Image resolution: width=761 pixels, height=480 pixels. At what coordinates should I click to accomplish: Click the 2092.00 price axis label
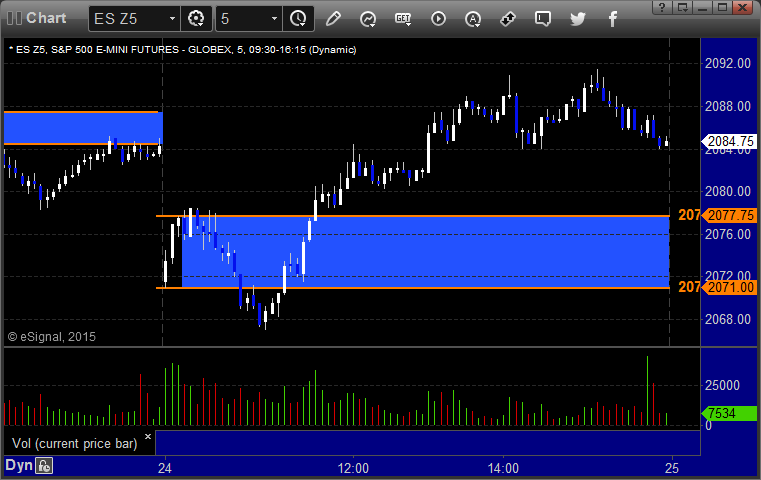pyautogui.click(x=728, y=64)
